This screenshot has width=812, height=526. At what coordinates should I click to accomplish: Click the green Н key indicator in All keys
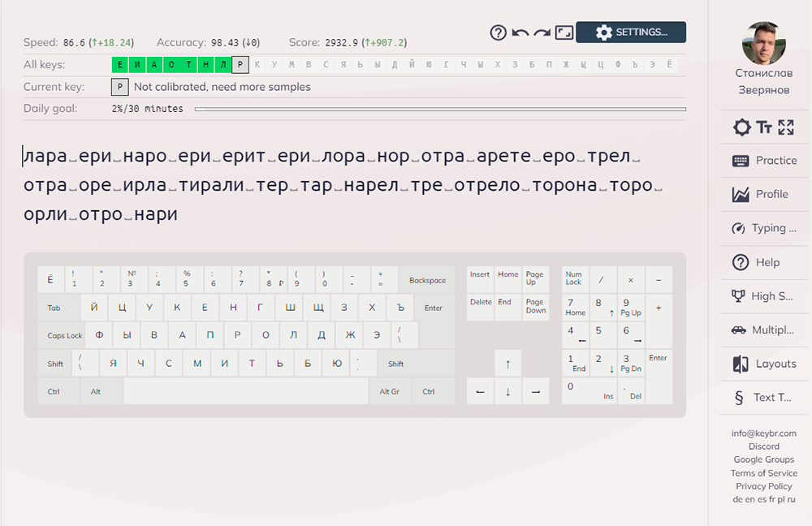tap(205, 65)
